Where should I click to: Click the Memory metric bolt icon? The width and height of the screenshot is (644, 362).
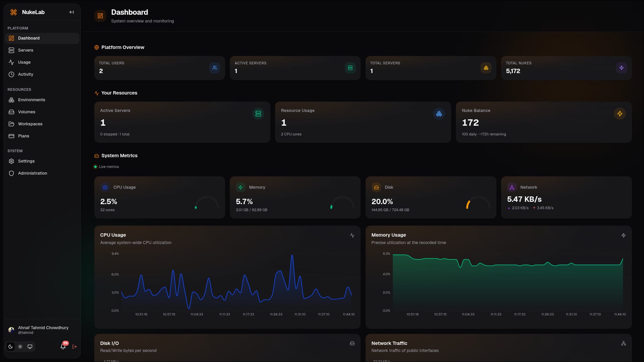[240, 187]
